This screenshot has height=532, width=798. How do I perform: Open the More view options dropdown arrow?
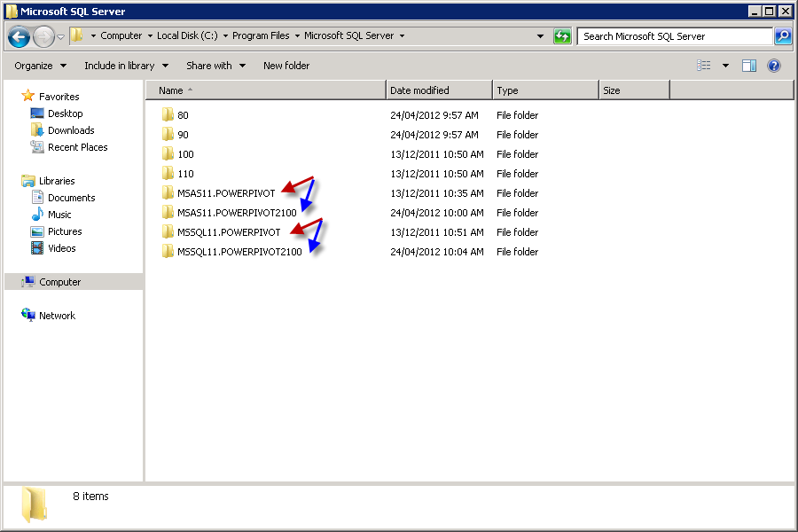725,66
